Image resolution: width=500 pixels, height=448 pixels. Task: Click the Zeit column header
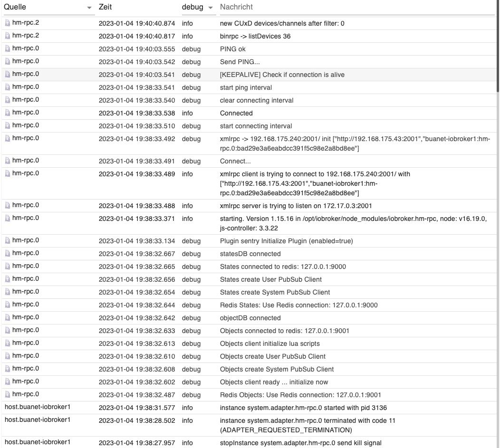point(106,7)
